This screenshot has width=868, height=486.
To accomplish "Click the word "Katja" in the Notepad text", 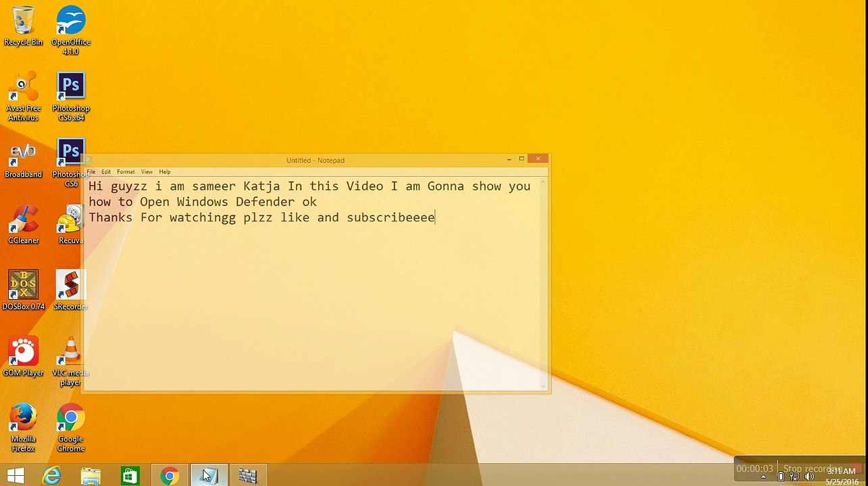I will (x=261, y=186).
